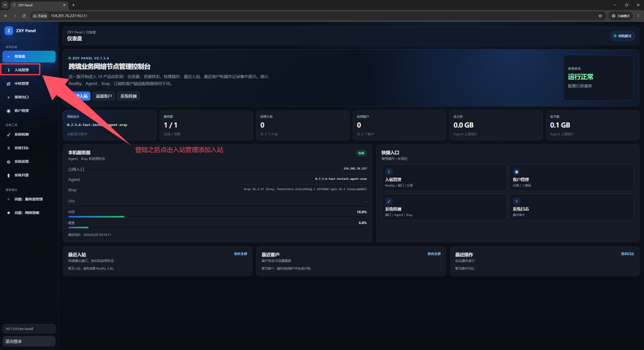The width and height of the screenshot is (644, 350).
Task: Go back with the browser back arrow
Action: 6,16
